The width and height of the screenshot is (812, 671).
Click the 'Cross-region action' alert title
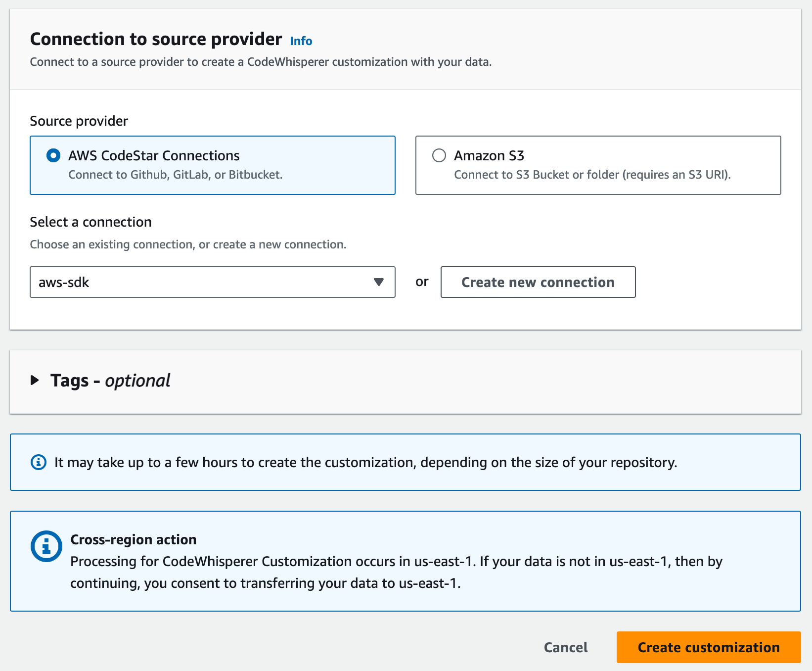click(x=134, y=539)
